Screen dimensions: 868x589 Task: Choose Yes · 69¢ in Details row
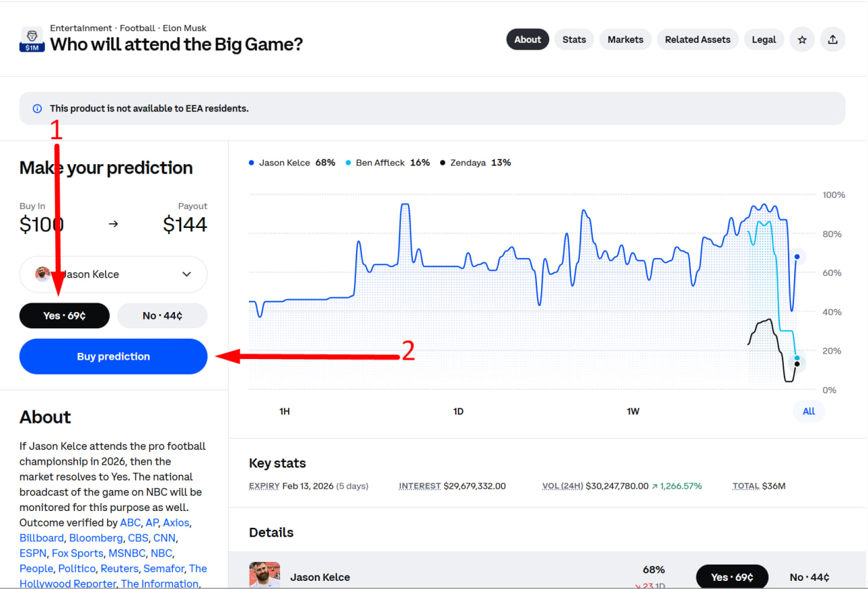click(x=732, y=577)
